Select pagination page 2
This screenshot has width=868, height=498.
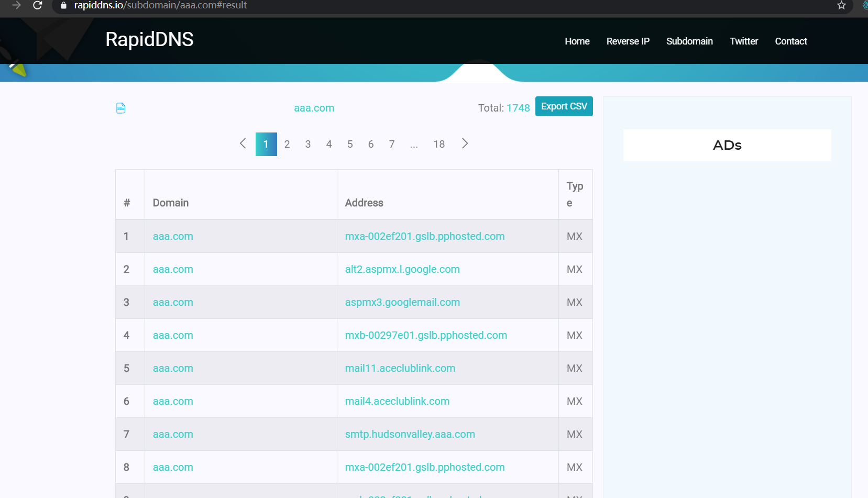click(x=287, y=144)
